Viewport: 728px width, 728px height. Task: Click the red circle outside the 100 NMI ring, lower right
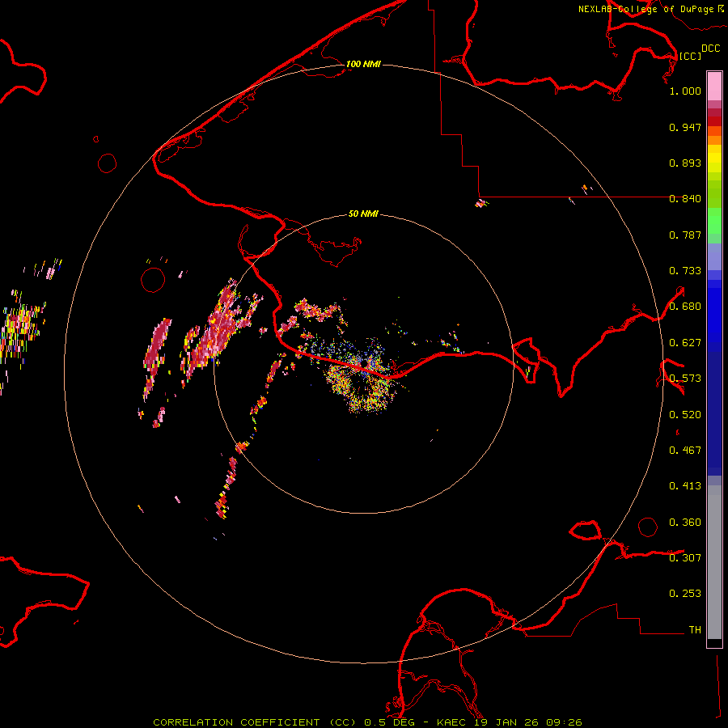648,527
